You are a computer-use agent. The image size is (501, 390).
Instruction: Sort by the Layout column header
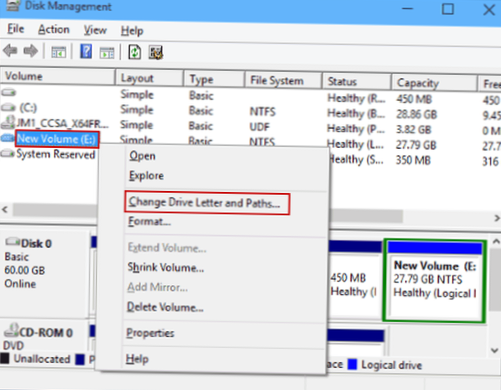click(149, 78)
